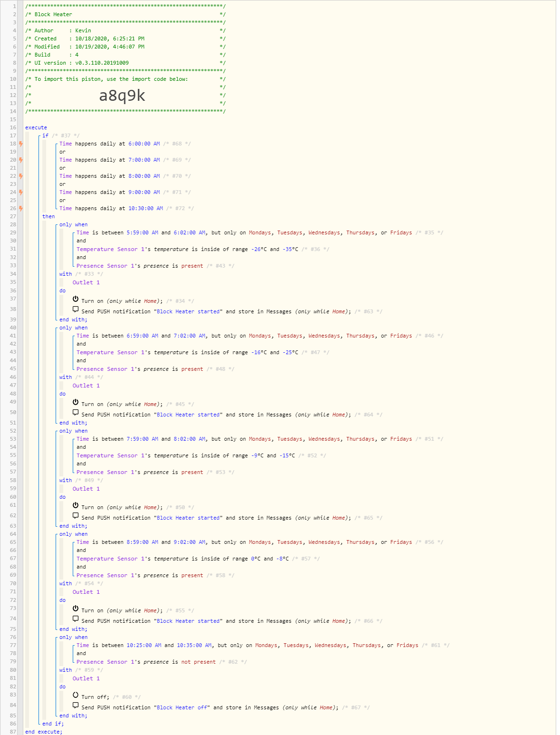Click only when keyword on line 76
This screenshot has width=560, height=735.
74,637
